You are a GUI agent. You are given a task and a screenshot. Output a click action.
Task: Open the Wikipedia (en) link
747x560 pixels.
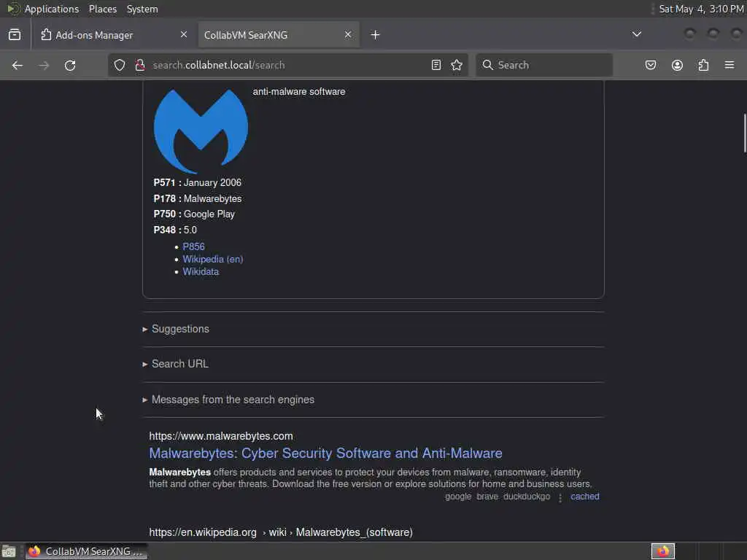tap(213, 259)
